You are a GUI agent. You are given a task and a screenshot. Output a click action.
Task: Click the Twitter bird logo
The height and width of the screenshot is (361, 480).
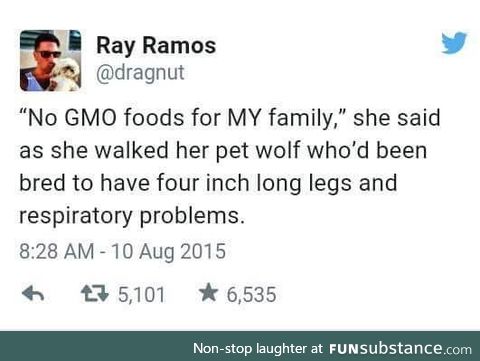coord(454,43)
